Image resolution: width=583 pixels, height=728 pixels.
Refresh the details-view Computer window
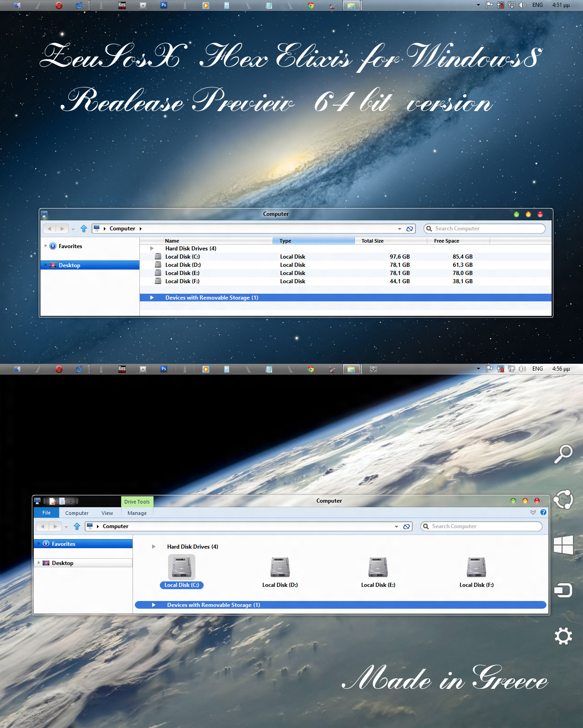tap(409, 229)
